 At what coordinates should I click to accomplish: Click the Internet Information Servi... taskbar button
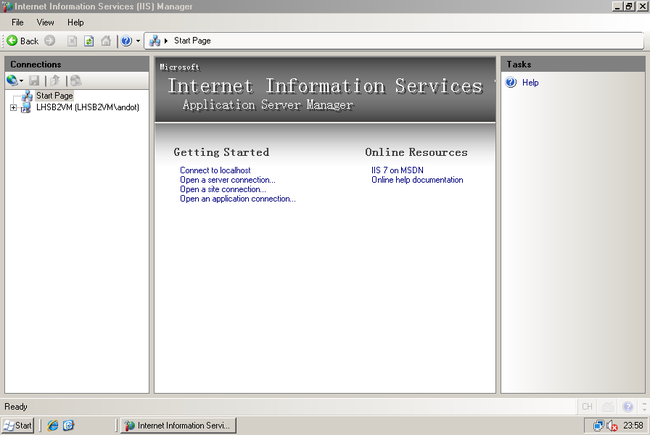click(178, 425)
